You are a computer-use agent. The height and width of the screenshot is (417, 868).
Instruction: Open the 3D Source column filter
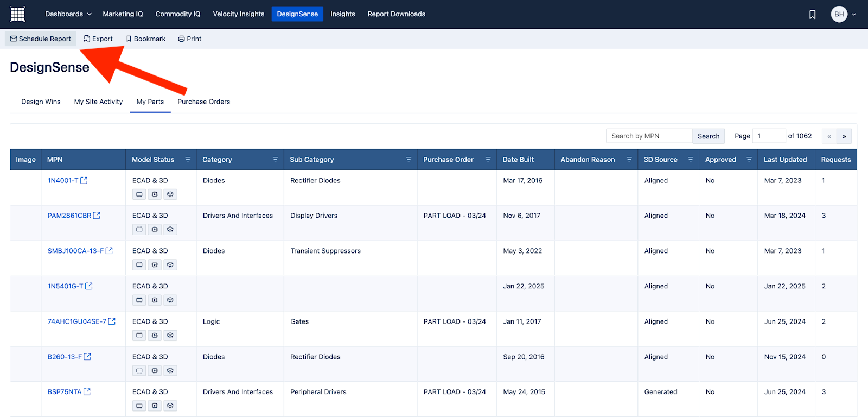click(691, 160)
